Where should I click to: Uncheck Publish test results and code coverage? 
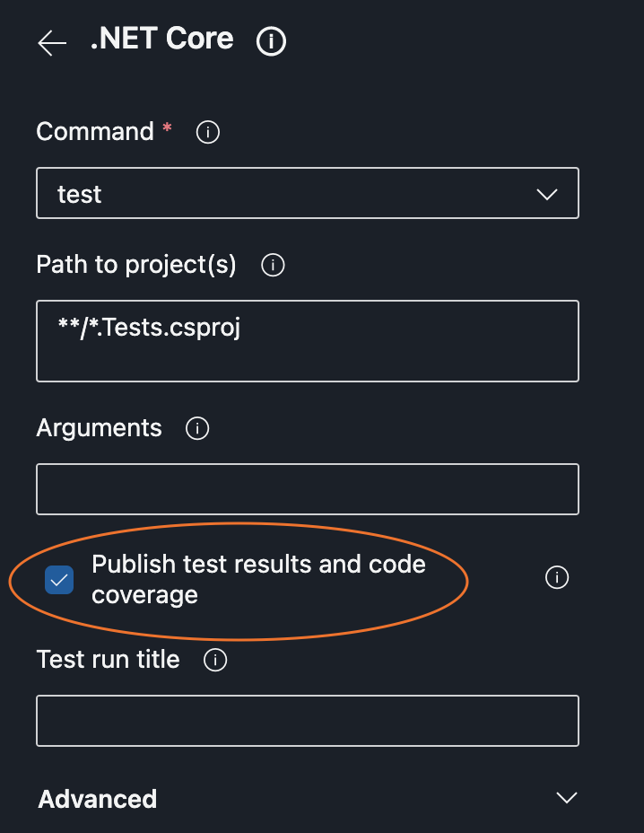[59, 580]
